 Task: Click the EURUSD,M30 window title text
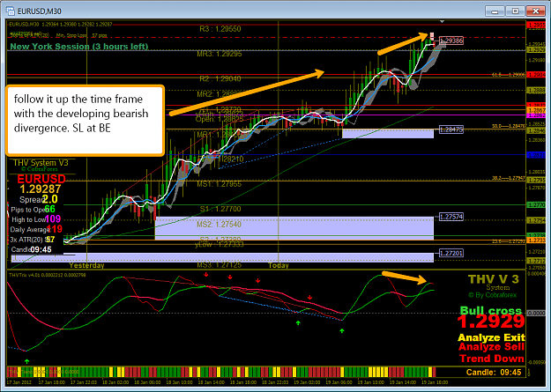[39, 11]
